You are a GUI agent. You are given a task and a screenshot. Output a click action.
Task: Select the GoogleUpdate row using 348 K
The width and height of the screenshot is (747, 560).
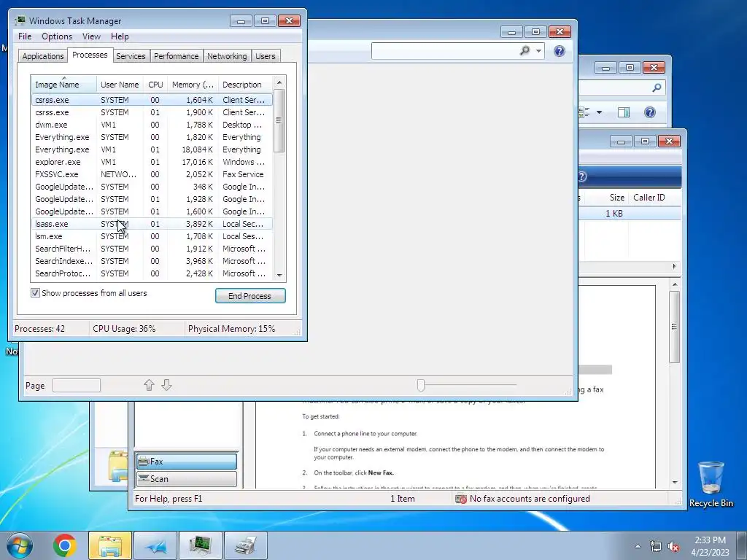coord(152,187)
